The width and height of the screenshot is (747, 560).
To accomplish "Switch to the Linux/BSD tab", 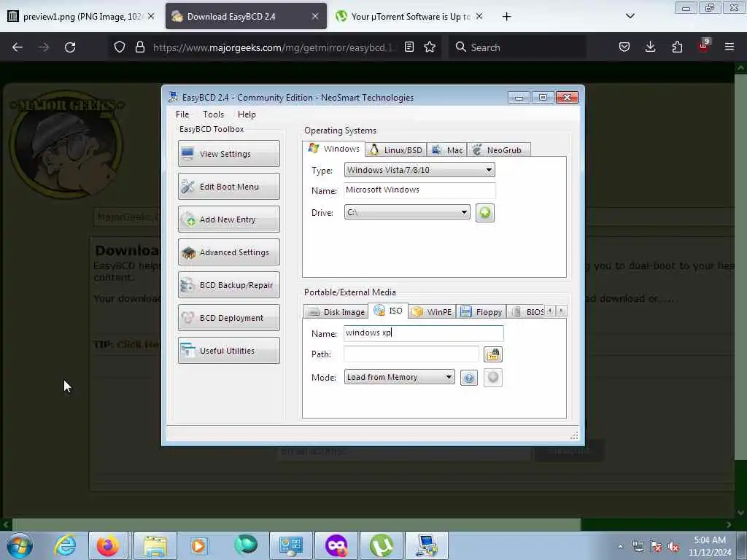I will tap(396, 150).
